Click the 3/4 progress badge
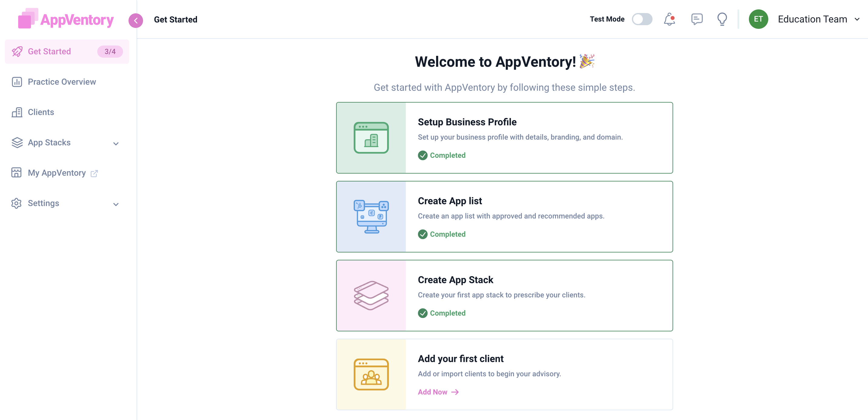Viewport: 868px width, 420px height. tap(110, 51)
